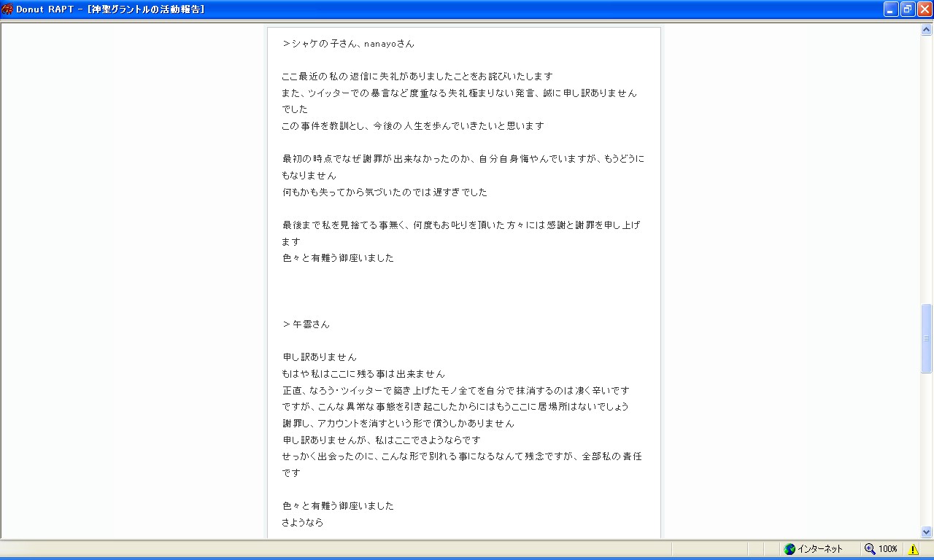Viewport: 934px width, 560px height.
Task: Click the short line "もなりません"
Action: pyautogui.click(x=309, y=176)
